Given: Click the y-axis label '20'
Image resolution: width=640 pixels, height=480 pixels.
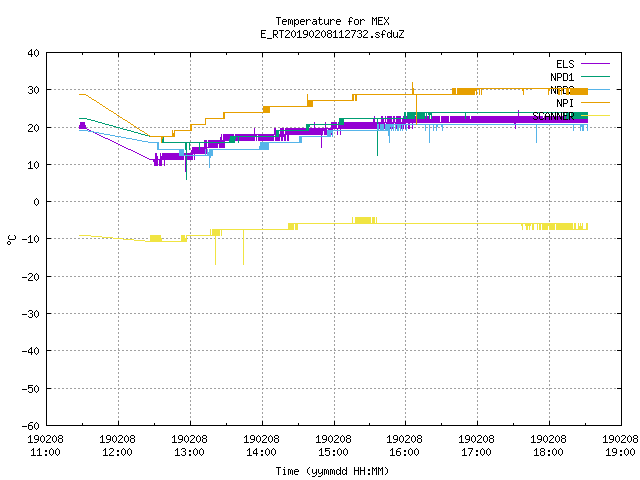Looking at the screenshot, I should coord(33,128).
